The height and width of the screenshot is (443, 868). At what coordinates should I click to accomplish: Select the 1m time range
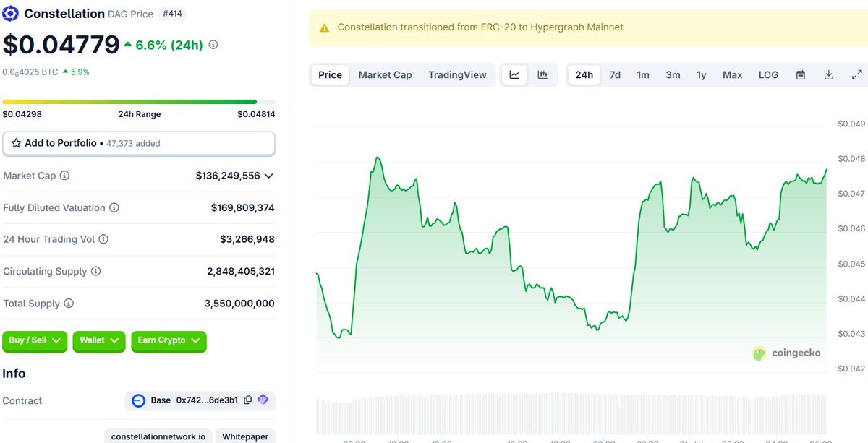tap(643, 74)
